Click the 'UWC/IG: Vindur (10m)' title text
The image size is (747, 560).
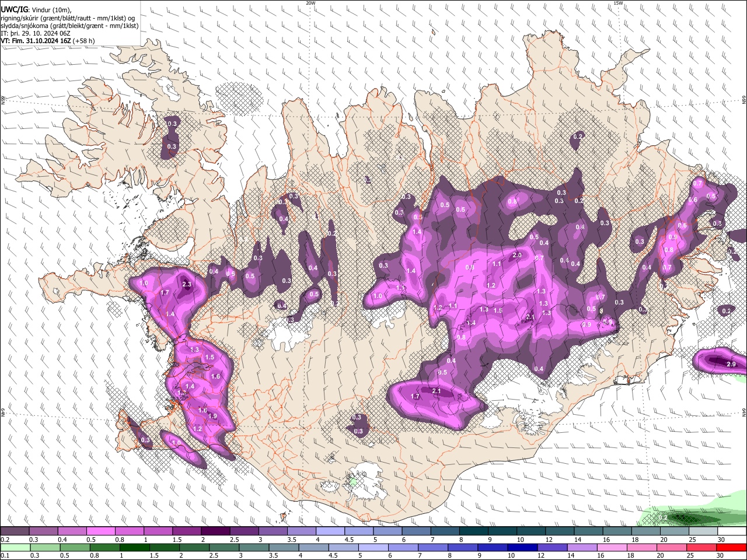[x=36, y=9]
